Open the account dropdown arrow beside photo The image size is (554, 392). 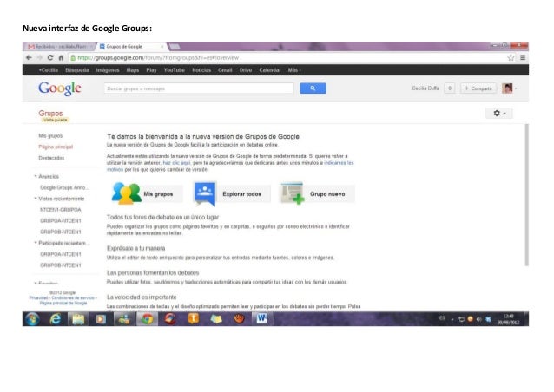(x=516, y=88)
